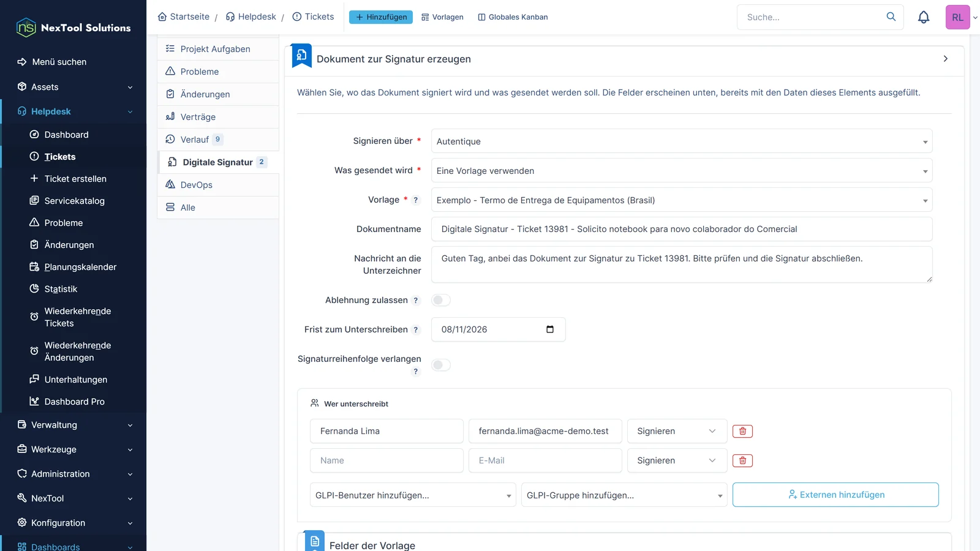
Task: Click the Hinzufügen button
Action: [x=381, y=17]
